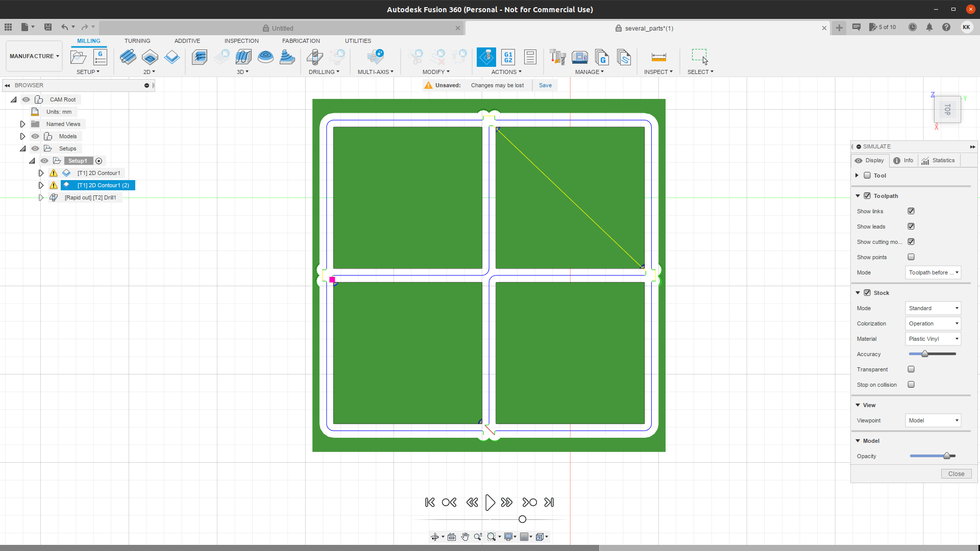Open the Material dropdown showing Plastic Vinyl
The image size is (980, 551).
933,339
